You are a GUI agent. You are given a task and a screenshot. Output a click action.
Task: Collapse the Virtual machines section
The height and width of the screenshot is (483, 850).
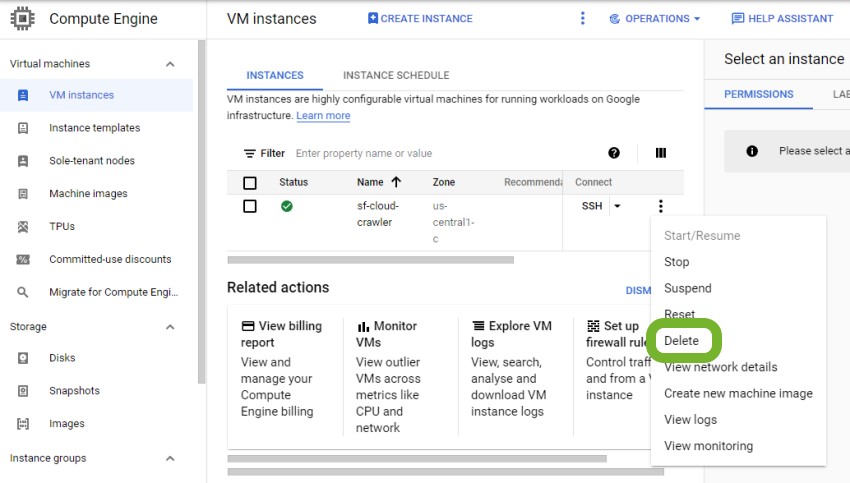[x=170, y=64]
